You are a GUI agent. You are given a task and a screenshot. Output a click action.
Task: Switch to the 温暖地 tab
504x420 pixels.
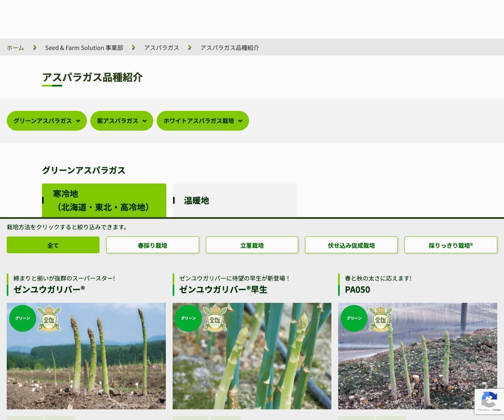[x=235, y=200]
